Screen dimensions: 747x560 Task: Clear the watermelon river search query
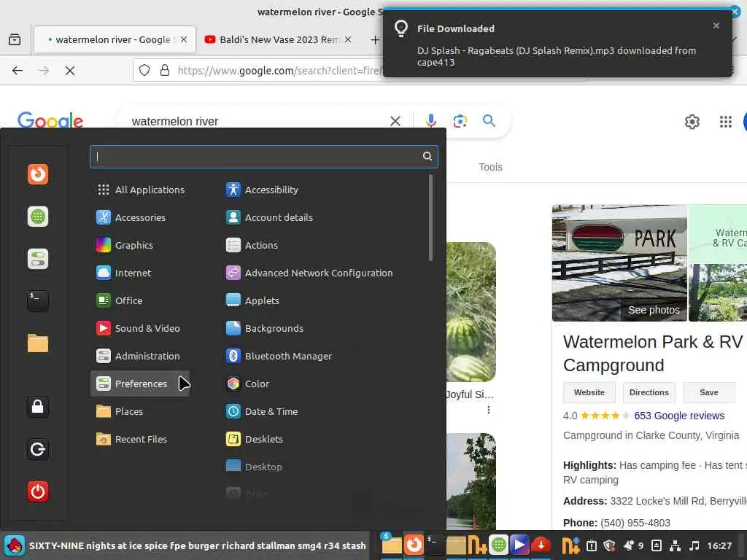395,121
